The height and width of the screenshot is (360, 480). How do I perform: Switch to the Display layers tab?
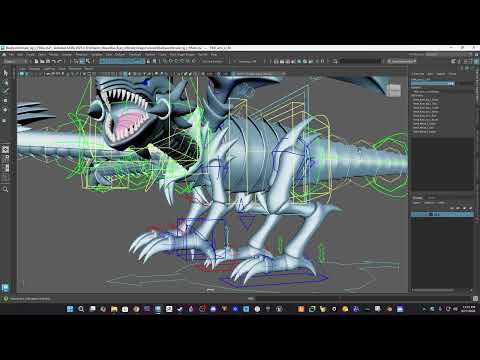pos(418,198)
